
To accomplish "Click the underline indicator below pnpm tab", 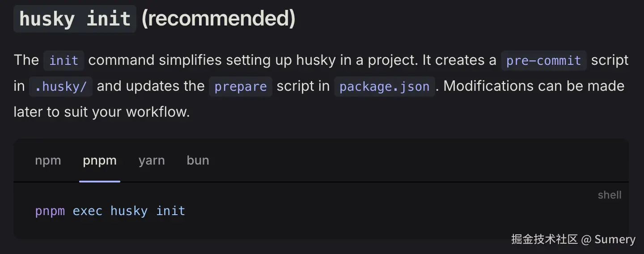I will coord(100,181).
